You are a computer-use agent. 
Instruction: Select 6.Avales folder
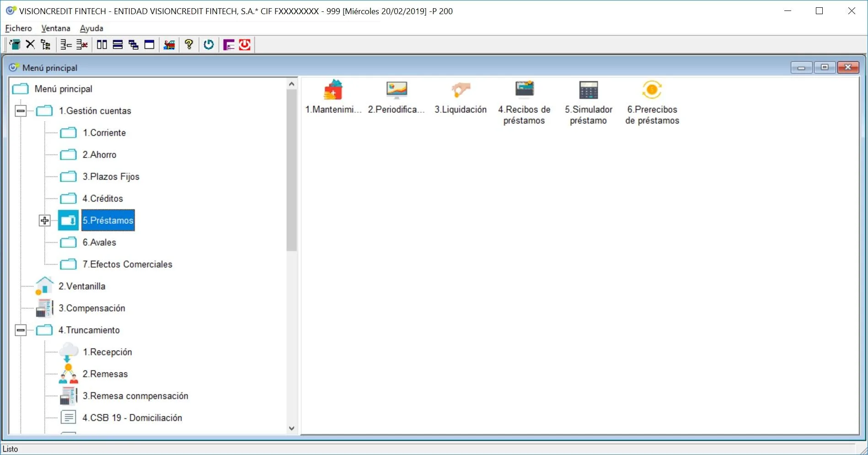coord(99,242)
